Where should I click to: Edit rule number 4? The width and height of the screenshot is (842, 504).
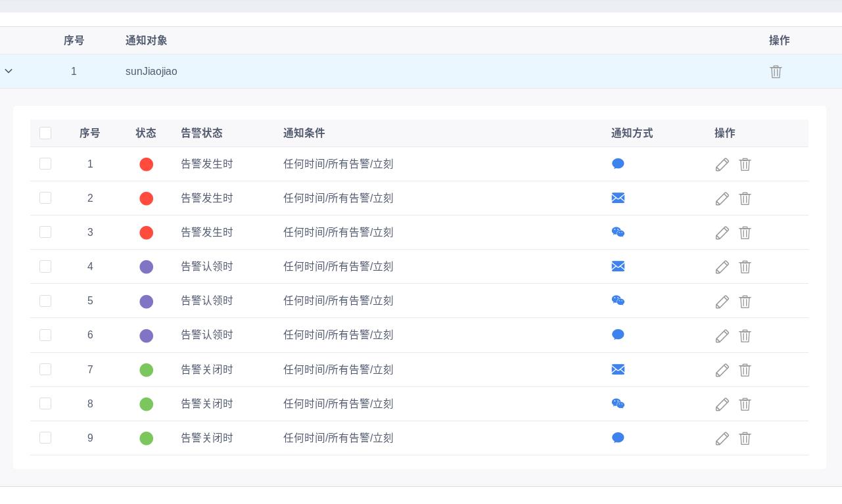(x=722, y=267)
